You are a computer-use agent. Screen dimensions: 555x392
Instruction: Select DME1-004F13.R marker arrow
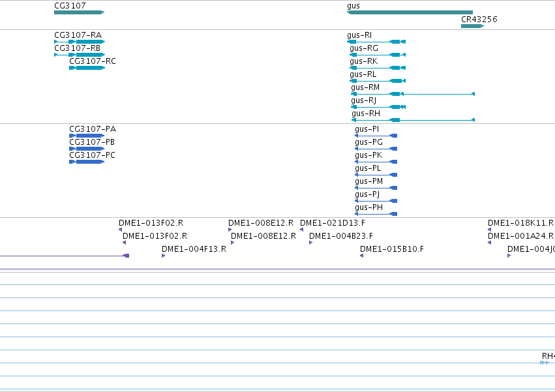coord(164,256)
